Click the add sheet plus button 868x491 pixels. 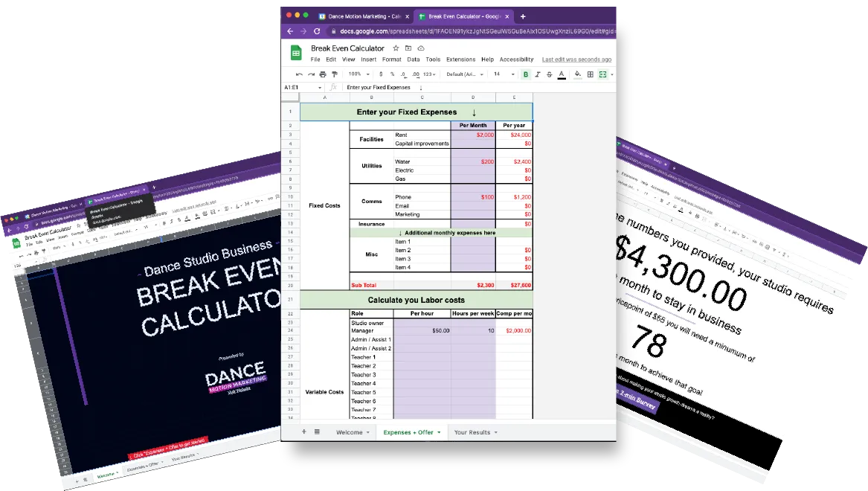(x=304, y=431)
